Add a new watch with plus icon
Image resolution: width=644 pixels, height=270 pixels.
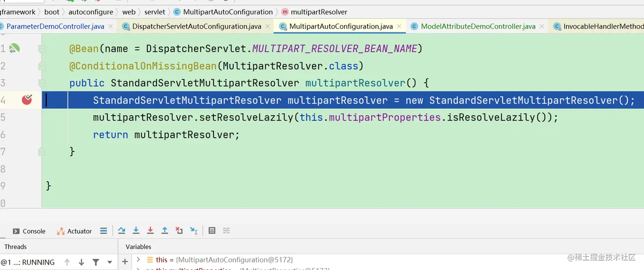coord(125,262)
